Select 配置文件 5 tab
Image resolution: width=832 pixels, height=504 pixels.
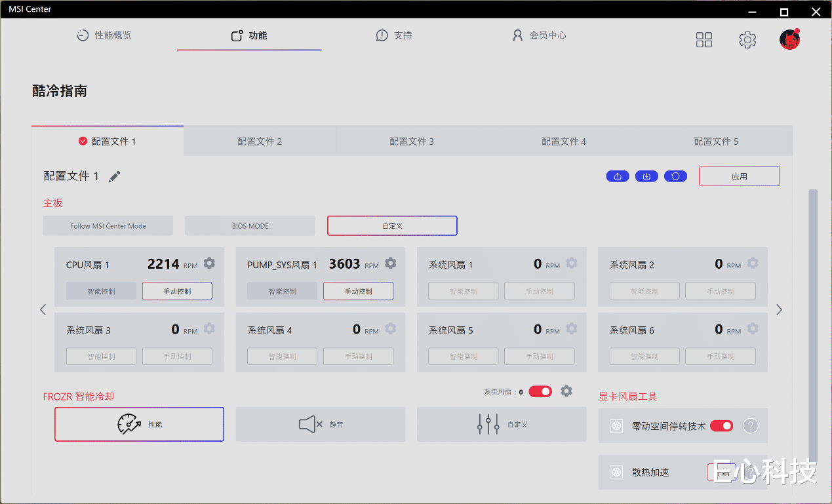(x=716, y=141)
